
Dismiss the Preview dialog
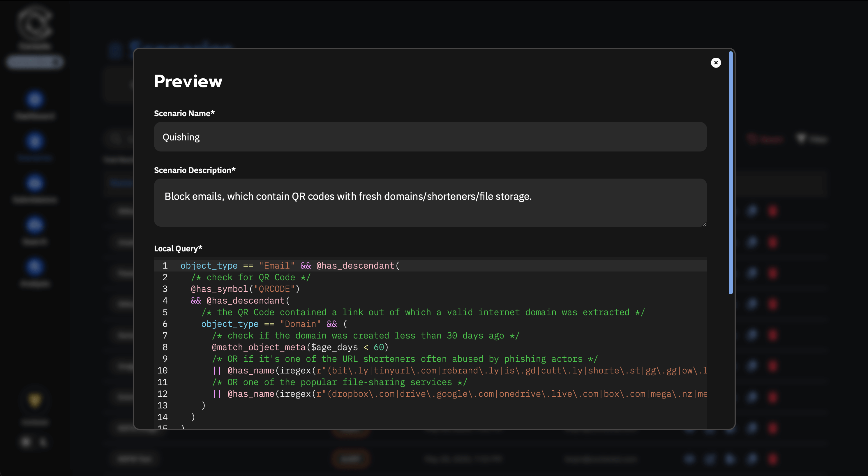pos(716,62)
